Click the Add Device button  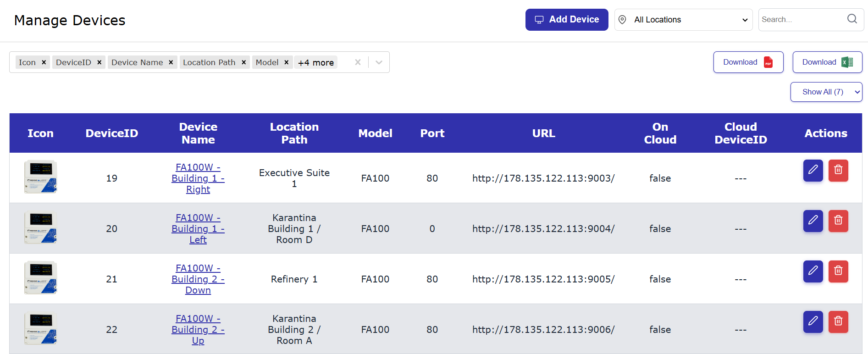[x=566, y=20]
